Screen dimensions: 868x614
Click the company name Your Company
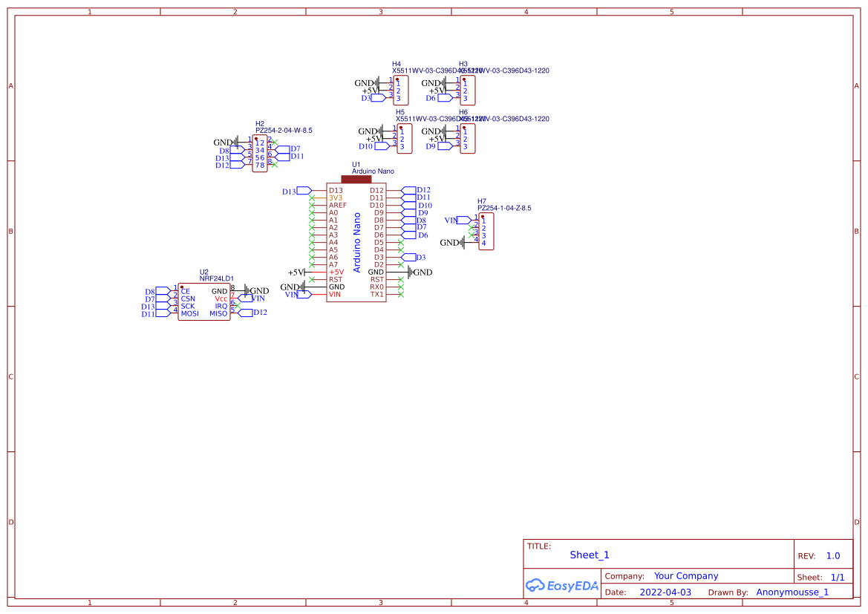coord(685,575)
